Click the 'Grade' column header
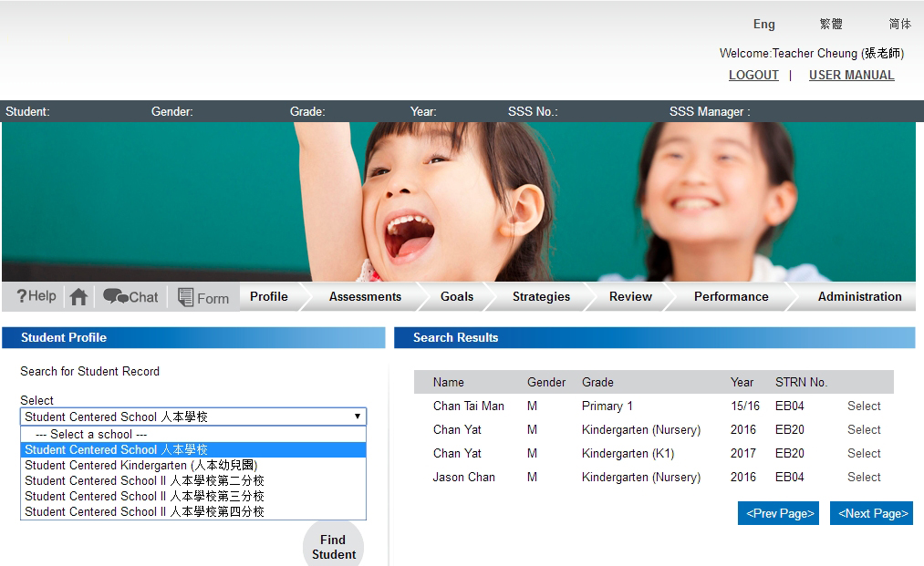Image resolution: width=924 pixels, height=566 pixels. [x=597, y=382]
